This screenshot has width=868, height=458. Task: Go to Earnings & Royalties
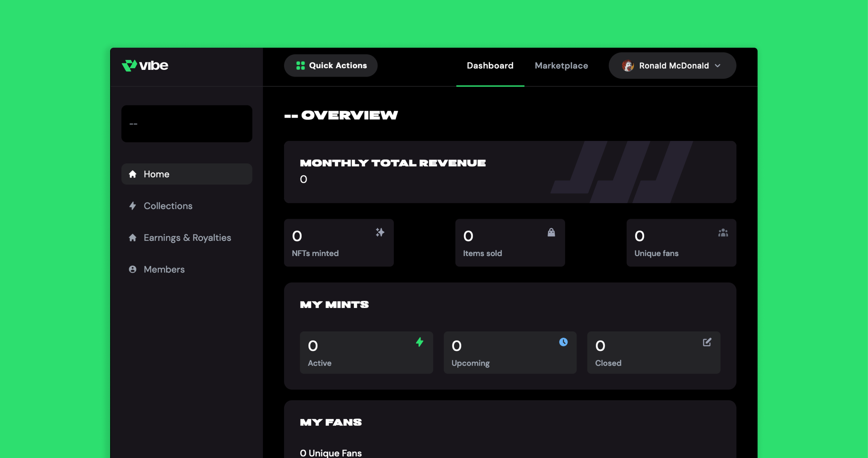(x=187, y=238)
